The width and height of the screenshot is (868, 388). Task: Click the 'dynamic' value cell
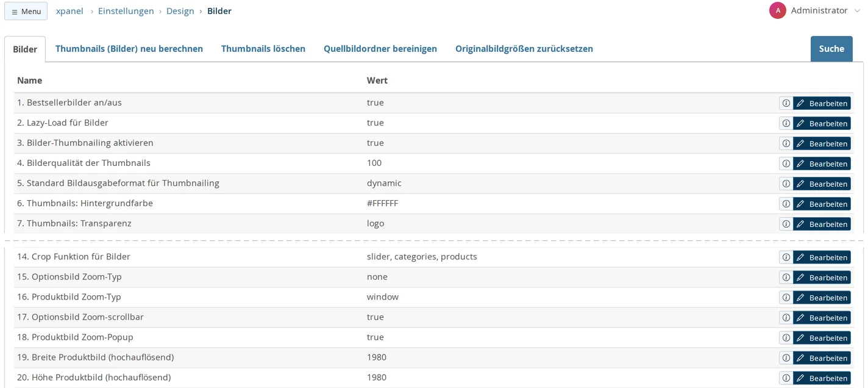click(384, 183)
